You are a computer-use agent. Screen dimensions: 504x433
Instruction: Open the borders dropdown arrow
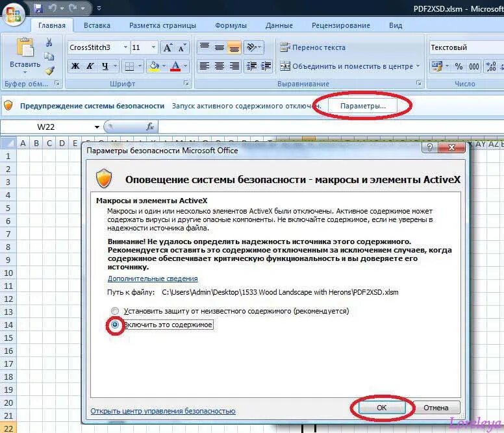(x=140, y=66)
